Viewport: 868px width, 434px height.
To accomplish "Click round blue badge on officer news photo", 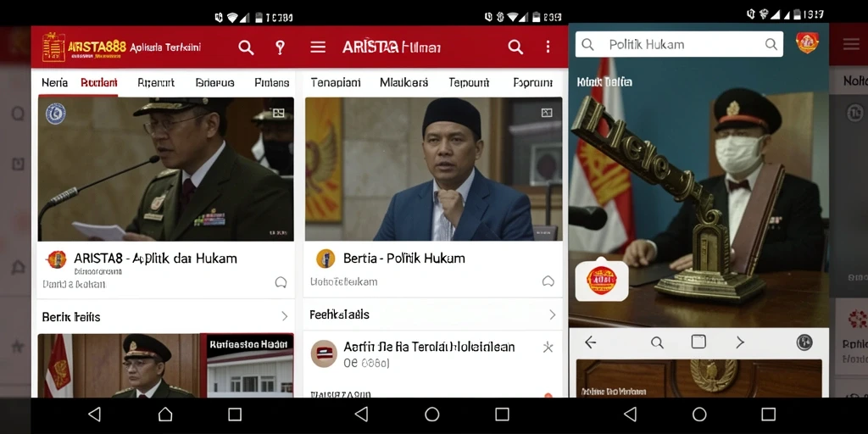I will 55,114.
